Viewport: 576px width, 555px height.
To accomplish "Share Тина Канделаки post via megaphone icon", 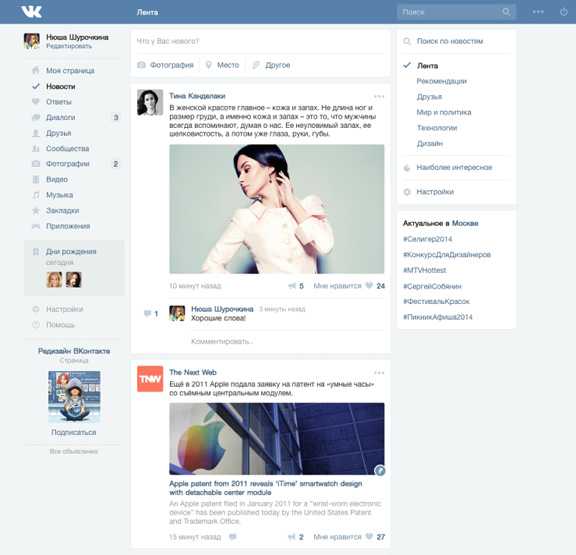I will (292, 286).
